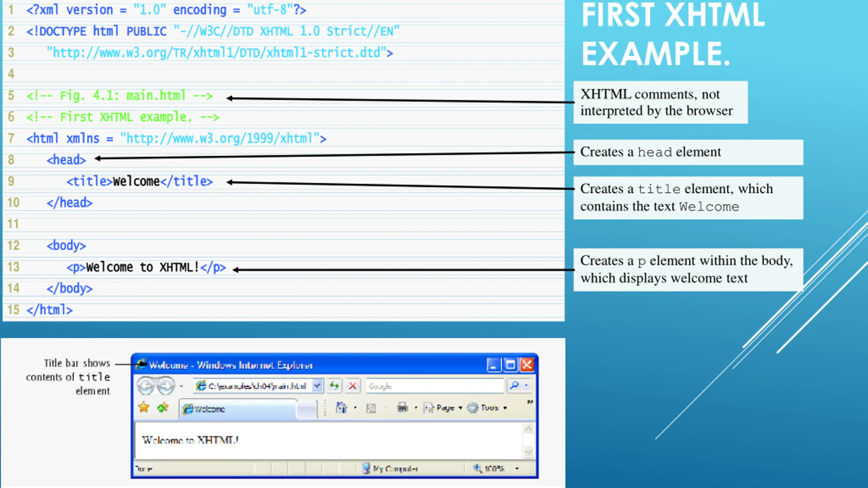The width and height of the screenshot is (868, 488).
Task: Click the 'Fig. 4.1: main.html' comment line
Action: (120, 96)
